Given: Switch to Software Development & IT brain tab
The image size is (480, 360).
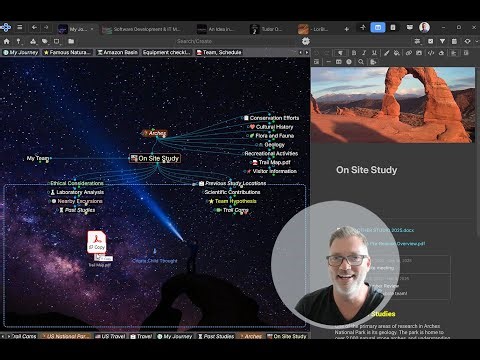Looking at the screenshot, I should coord(141,29).
